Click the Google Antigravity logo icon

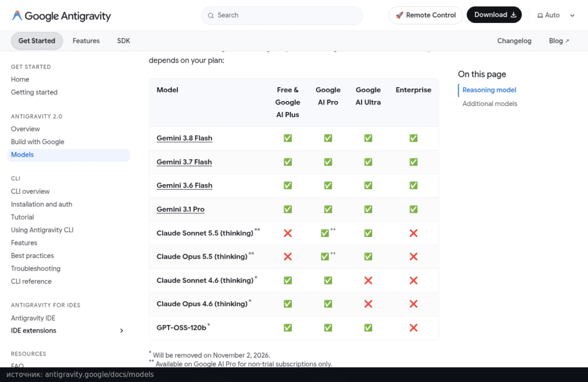tap(17, 15)
